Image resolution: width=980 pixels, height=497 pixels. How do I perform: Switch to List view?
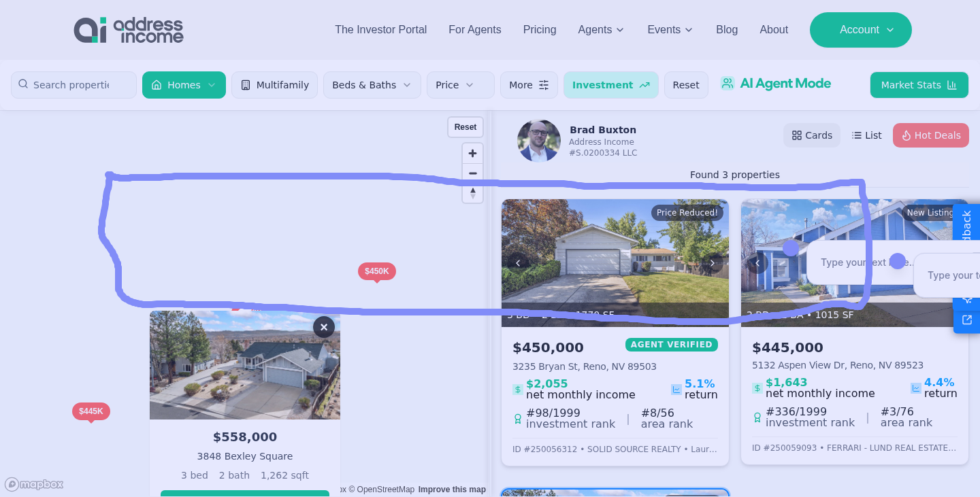coord(866,135)
